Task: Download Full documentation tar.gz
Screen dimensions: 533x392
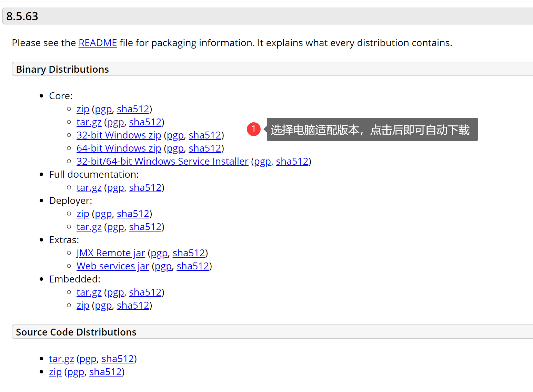Action: (89, 188)
